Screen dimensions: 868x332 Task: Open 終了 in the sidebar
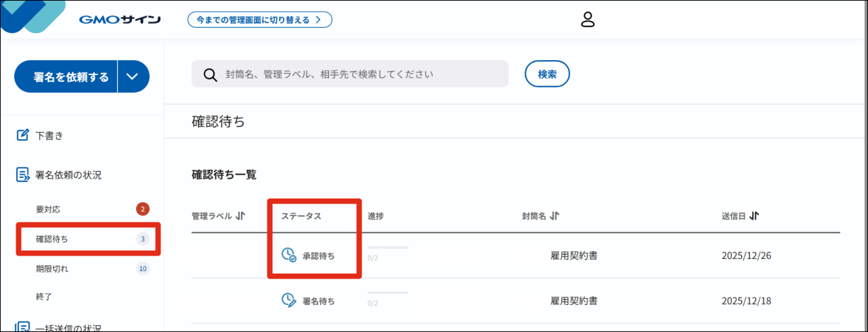point(44,296)
